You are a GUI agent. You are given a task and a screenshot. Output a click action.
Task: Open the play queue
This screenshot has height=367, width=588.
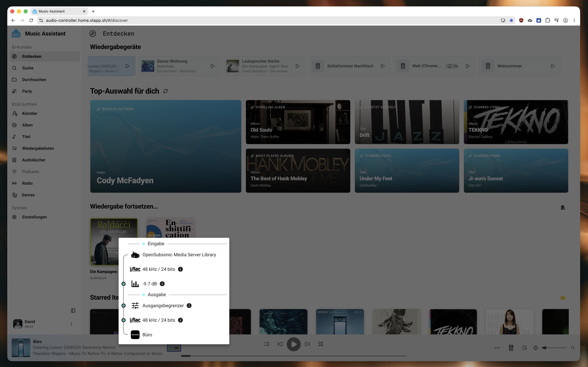[x=524, y=348]
